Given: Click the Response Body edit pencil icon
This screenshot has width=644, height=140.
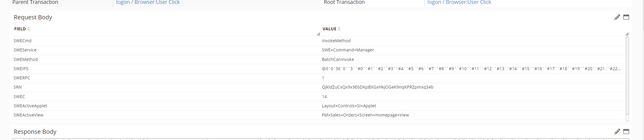Looking at the screenshot, I should [x=617, y=132].
